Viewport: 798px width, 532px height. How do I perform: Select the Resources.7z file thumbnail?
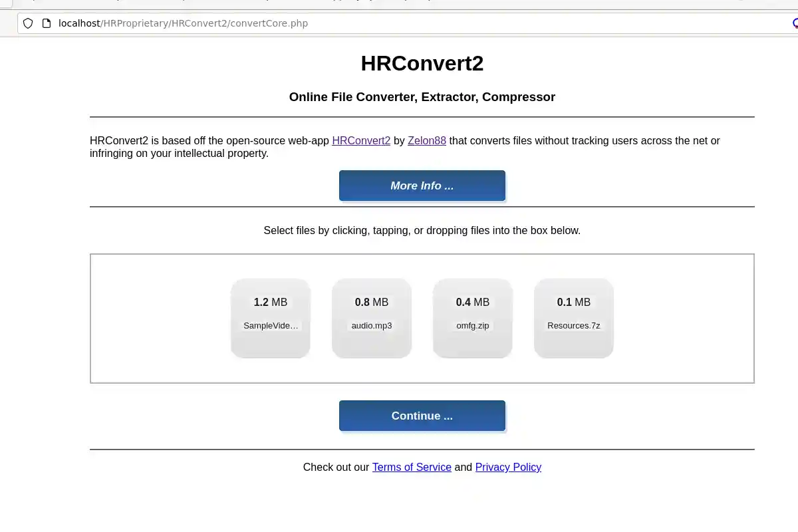(573, 318)
